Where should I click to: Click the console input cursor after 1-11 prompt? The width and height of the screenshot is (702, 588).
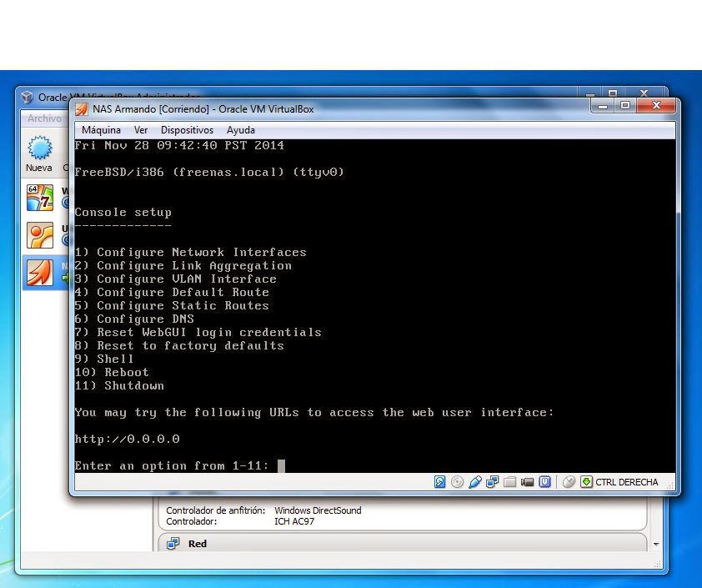pyautogui.click(x=281, y=465)
